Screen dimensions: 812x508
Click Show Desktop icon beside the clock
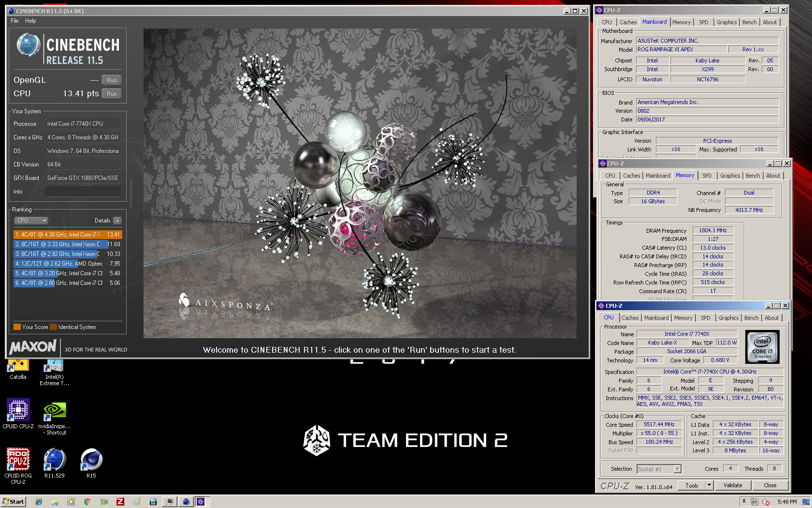tap(806, 502)
